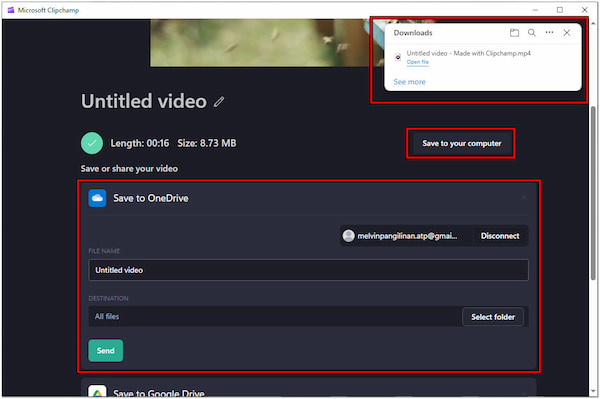Click the File Name input field

(308, 270)
